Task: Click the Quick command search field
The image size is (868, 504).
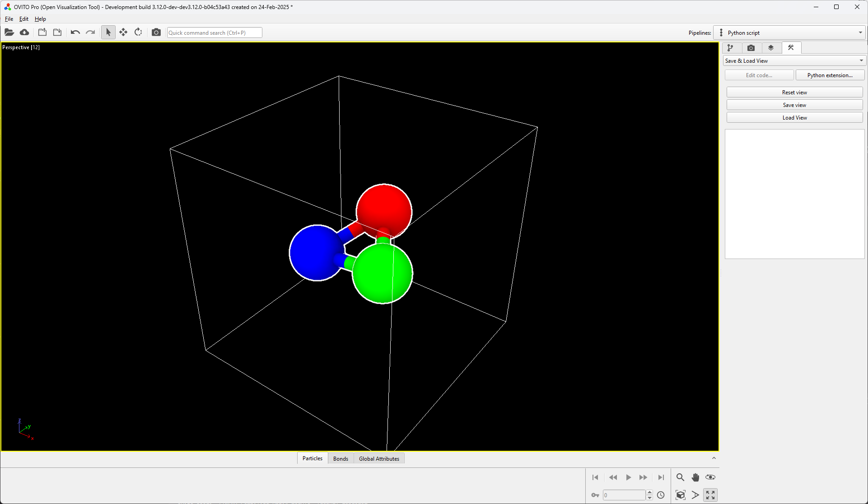Action: [214, 32]
